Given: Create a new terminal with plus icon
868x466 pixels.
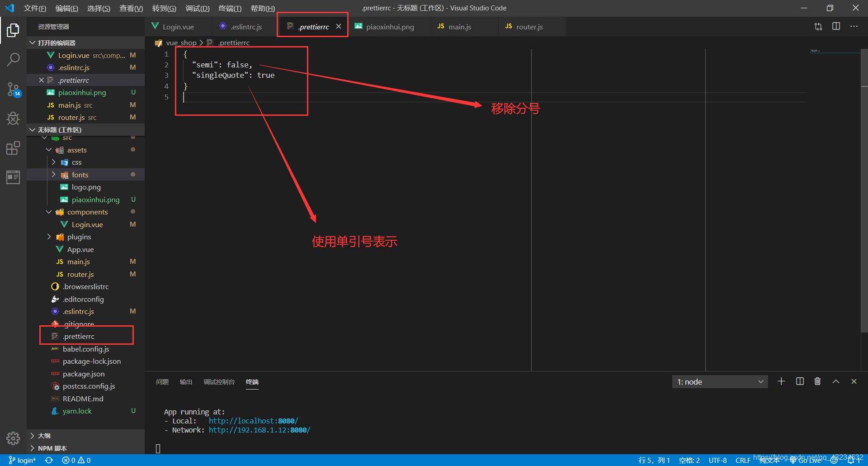Looking at the screenshot, I should tap(781, 381).
